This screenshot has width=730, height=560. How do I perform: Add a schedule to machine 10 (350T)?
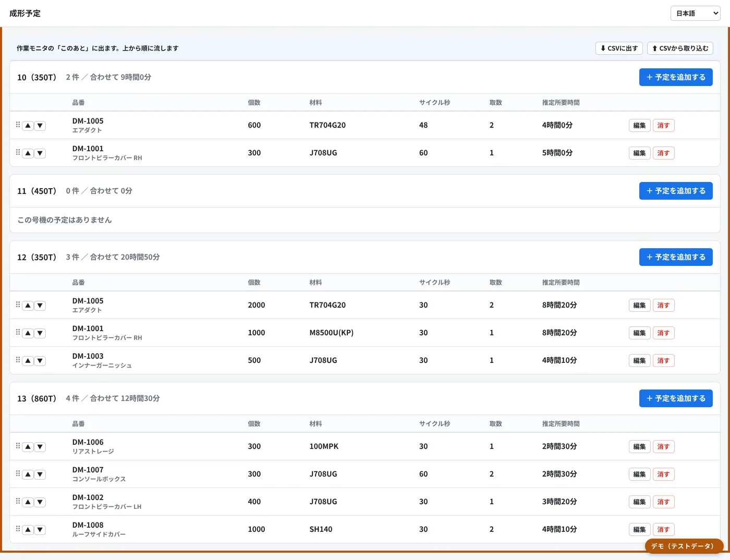tap(676, 77)
